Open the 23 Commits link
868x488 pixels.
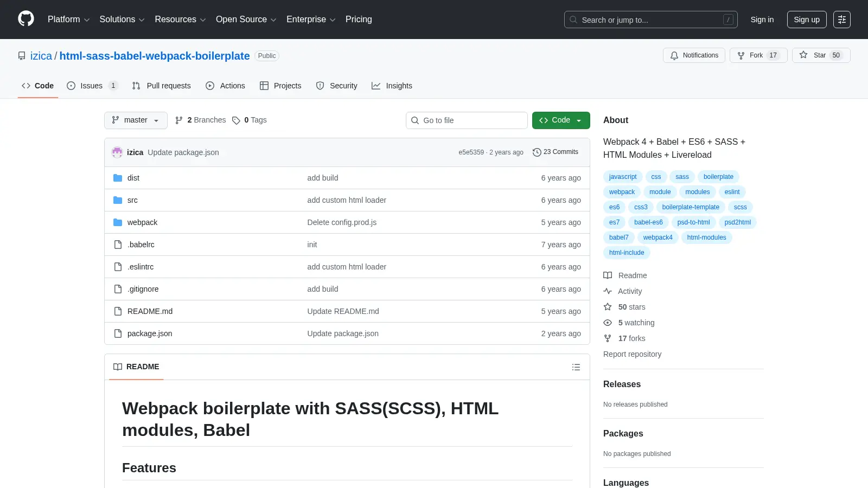[x=556, y=152]
